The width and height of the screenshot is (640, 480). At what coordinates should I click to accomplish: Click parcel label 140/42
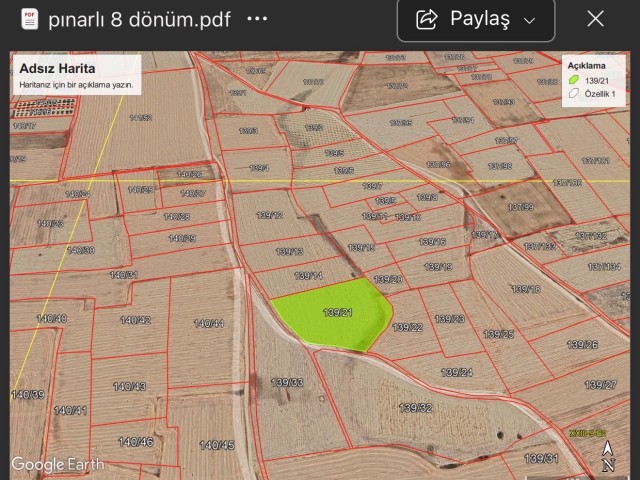coord(136,320)
